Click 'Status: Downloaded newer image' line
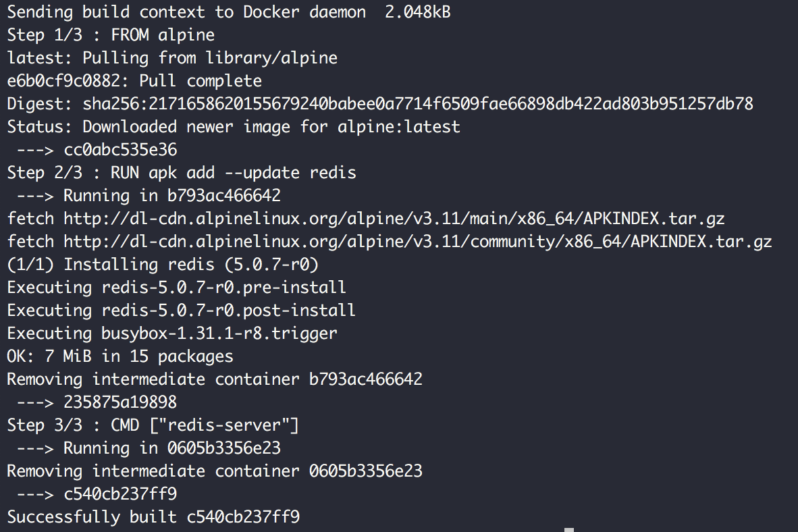 pos(234,127)
